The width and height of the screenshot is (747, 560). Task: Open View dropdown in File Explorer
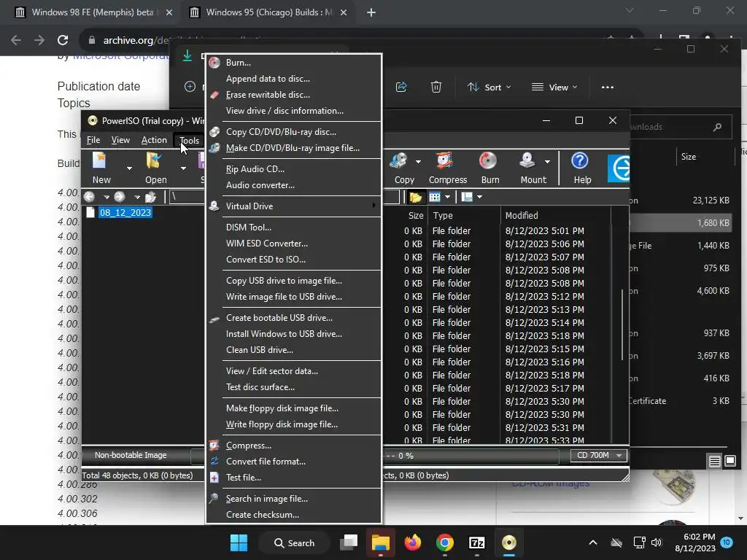pyautogui.click(x=554, y=87)
